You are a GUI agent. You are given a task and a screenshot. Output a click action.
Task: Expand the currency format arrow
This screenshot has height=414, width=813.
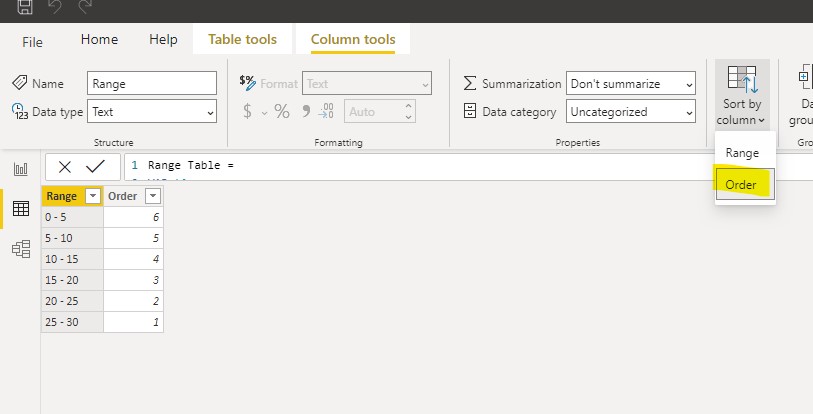(264, 113)
